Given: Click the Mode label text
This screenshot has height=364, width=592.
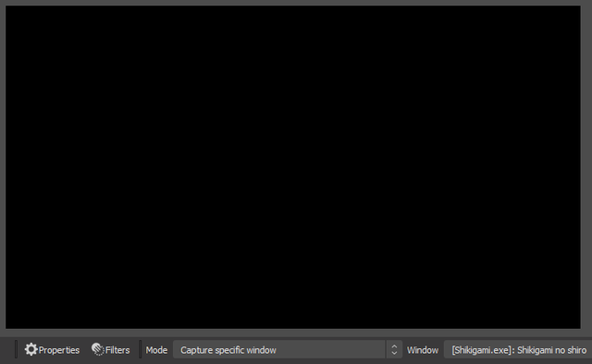Looking at the screenshot, I should pyautogui.click(x=156, y=350).
